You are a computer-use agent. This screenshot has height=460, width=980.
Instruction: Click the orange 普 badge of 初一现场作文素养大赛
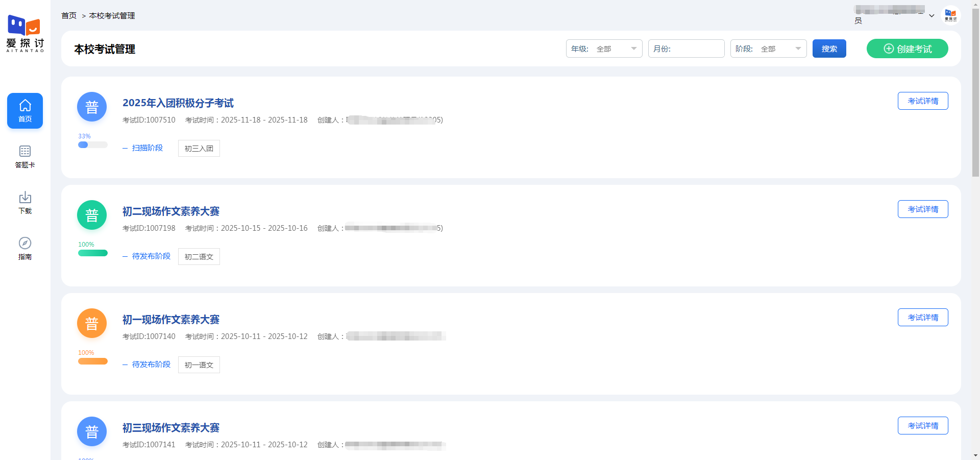tap(92, 324)
